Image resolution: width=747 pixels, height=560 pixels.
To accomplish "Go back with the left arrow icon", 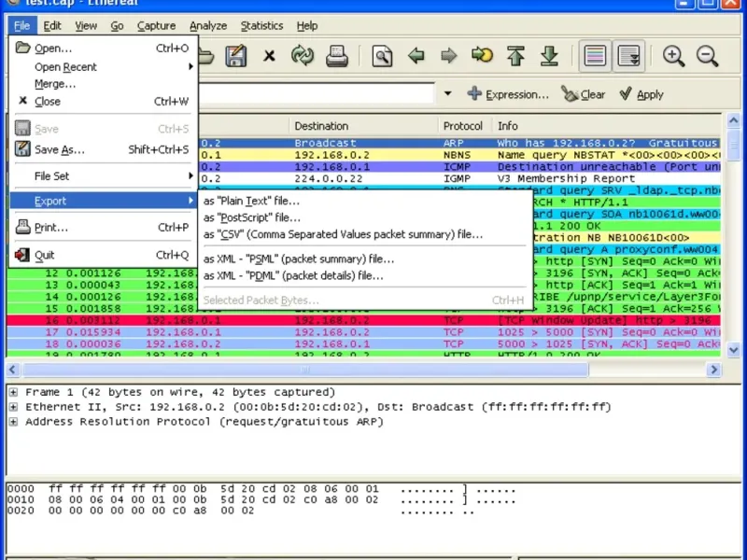I will click(x=416, y=56).
